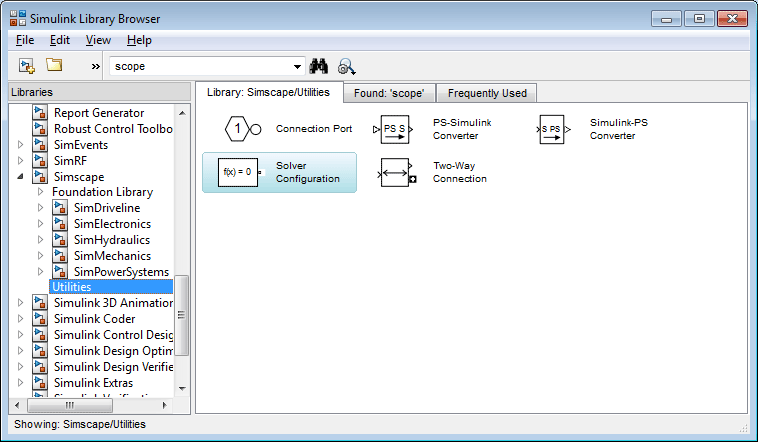Expand the SimMechanics tree node

[x=41, y=256]
